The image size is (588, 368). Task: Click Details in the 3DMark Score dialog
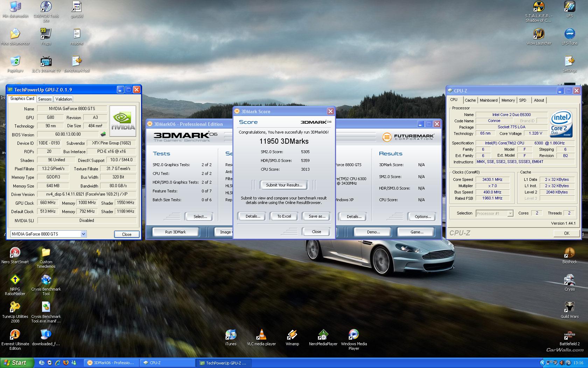tap(253, 216)
